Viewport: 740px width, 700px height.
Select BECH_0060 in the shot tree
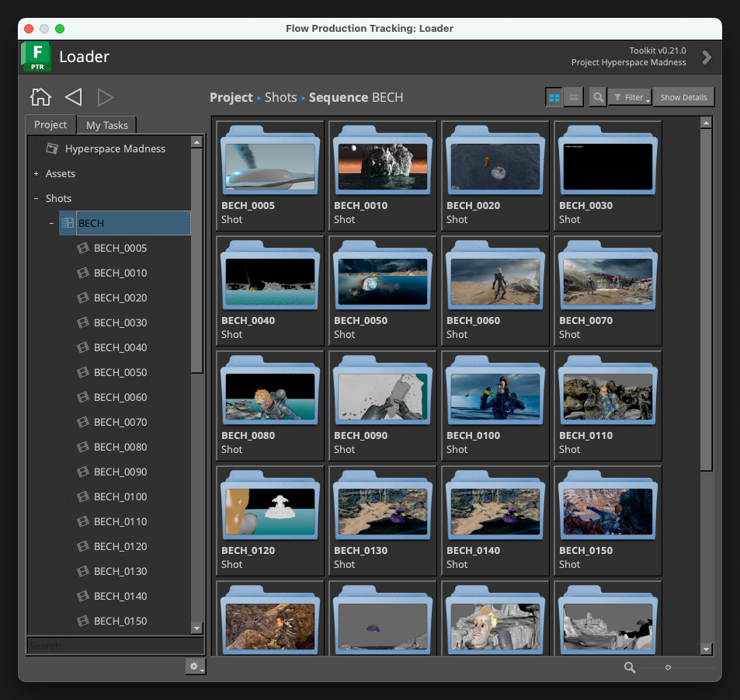tap(120, 397)
